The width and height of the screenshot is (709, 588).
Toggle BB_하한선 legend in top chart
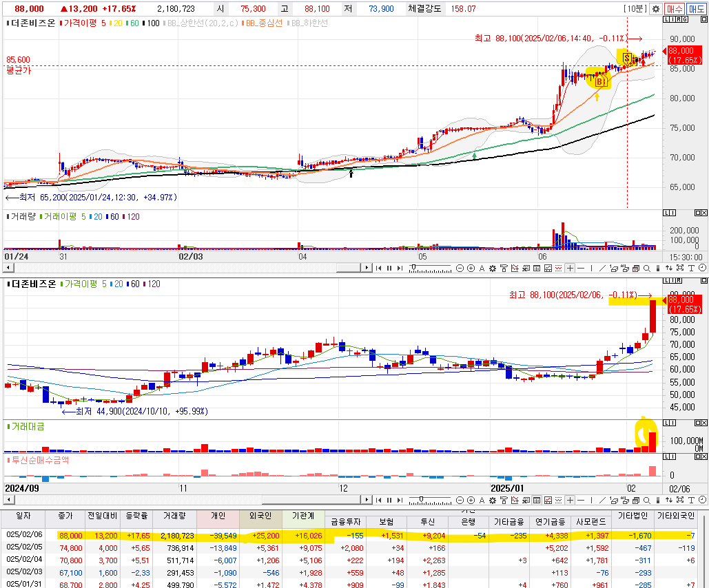tap(307, 23)
